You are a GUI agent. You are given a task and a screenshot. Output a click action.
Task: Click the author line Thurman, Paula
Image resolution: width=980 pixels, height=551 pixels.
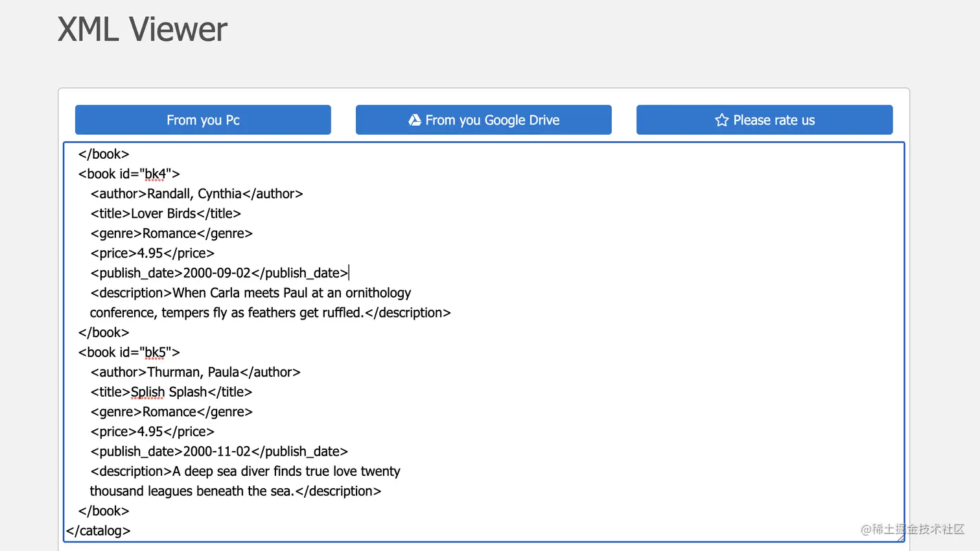pos(196,372)
